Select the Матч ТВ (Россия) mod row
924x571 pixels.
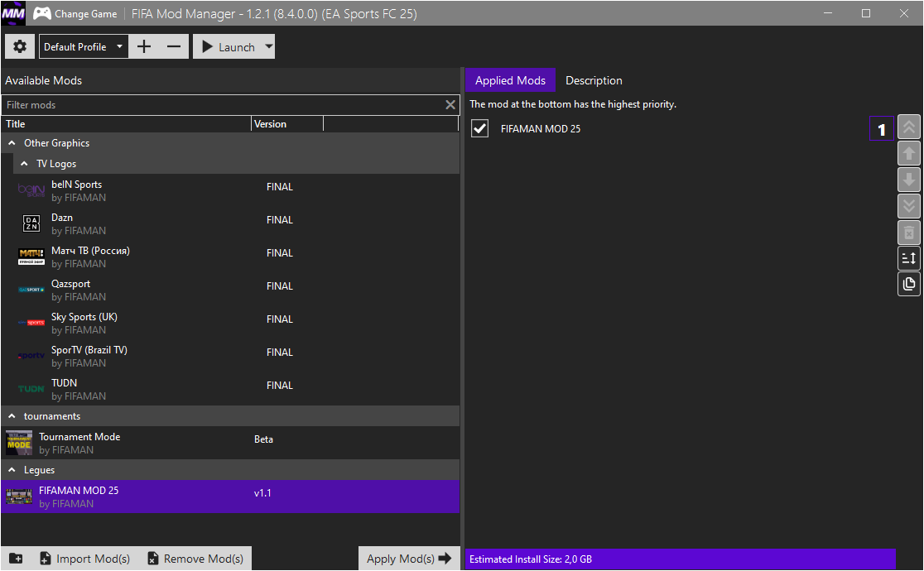(230, 257)
